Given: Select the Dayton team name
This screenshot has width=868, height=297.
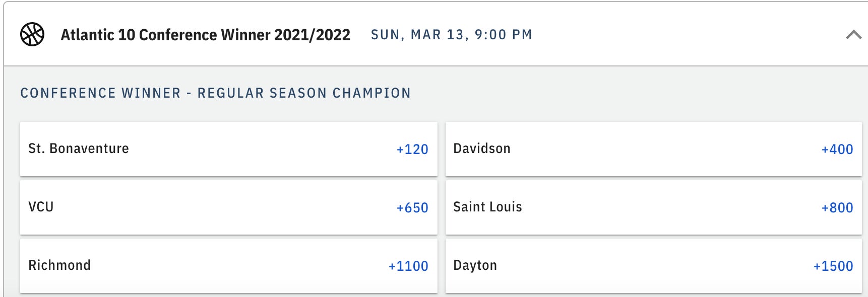Looking at the screenshot, I should [x=475, y=265].
